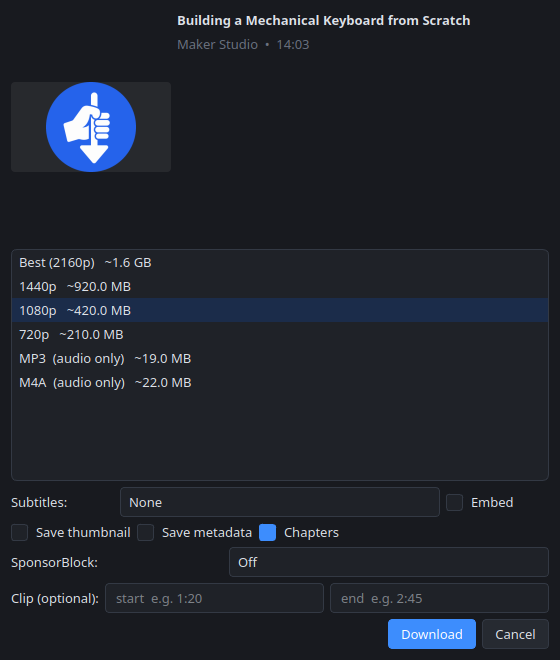The image size is (560, 660).
Task: Click the Download button
Action: pyautogui.click(x=432, y=634)
